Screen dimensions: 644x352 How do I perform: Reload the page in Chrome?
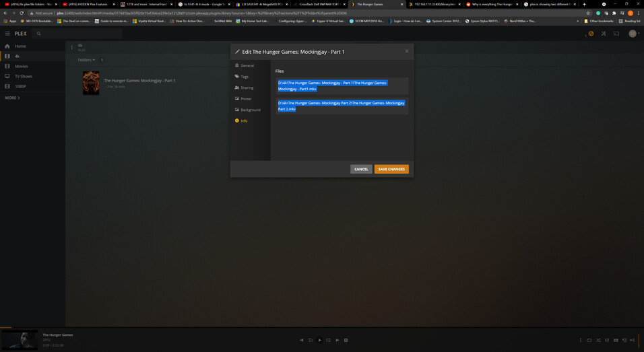(x=22, y=13)
